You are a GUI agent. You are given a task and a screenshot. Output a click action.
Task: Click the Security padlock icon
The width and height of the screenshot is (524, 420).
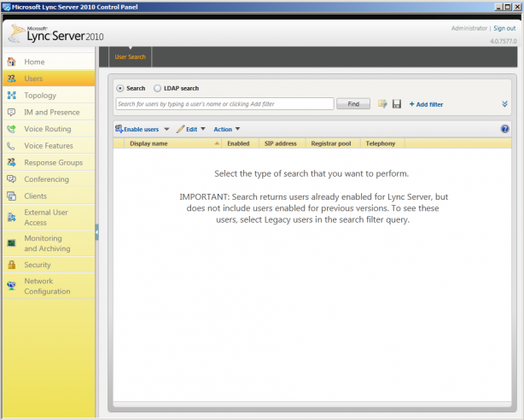11,265
